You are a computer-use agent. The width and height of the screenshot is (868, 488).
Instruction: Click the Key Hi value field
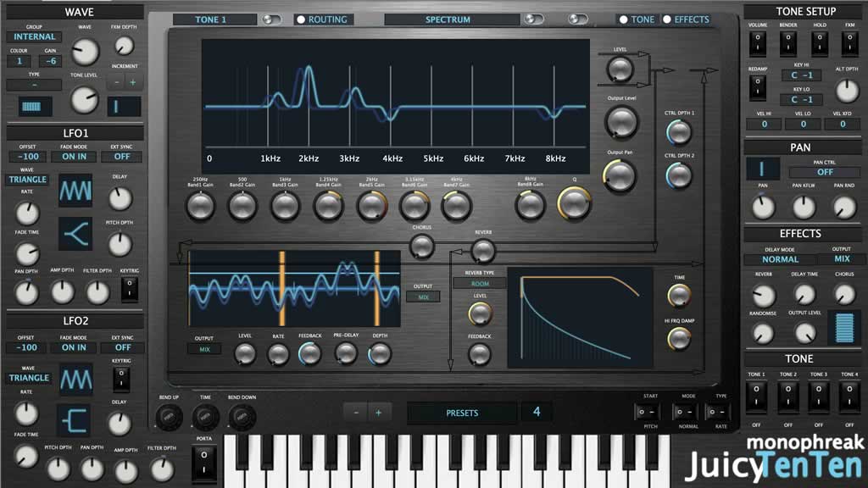801,75
